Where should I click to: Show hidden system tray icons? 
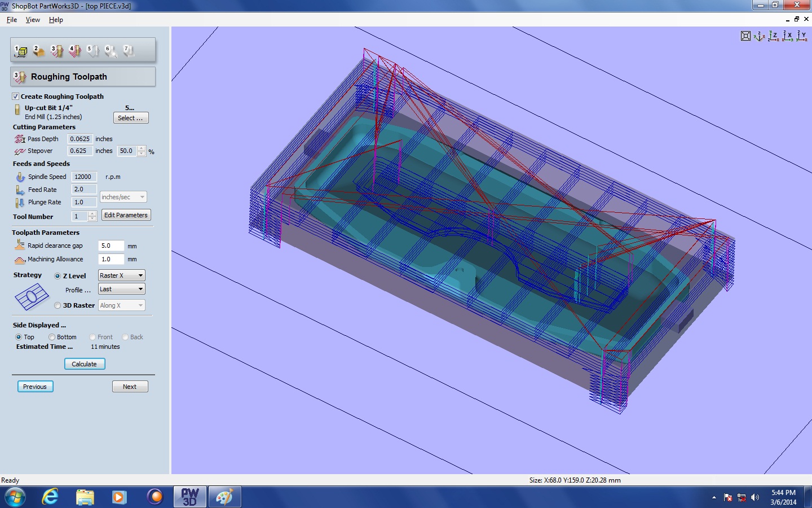pyautogui.click(x=714, y=497)
